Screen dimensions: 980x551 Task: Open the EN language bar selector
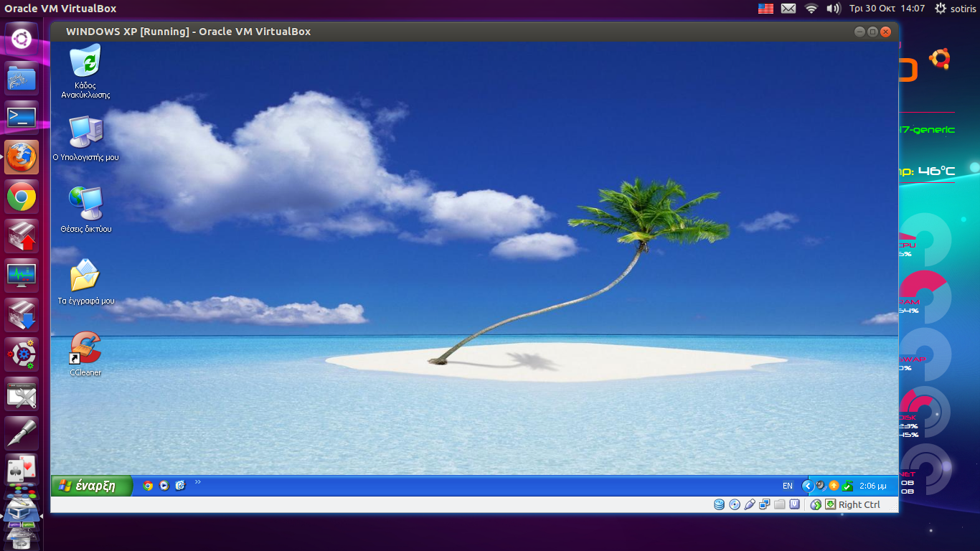(787, 486)
